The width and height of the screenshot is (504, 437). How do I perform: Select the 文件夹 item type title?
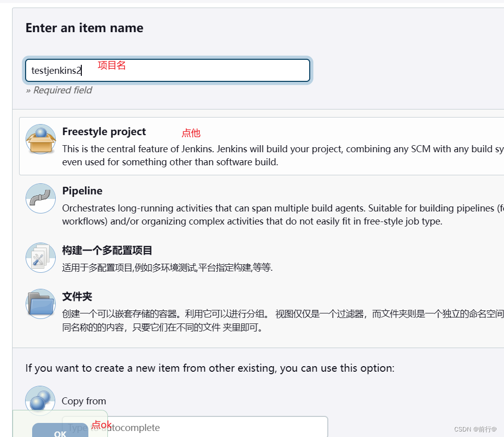pos(77,296)
